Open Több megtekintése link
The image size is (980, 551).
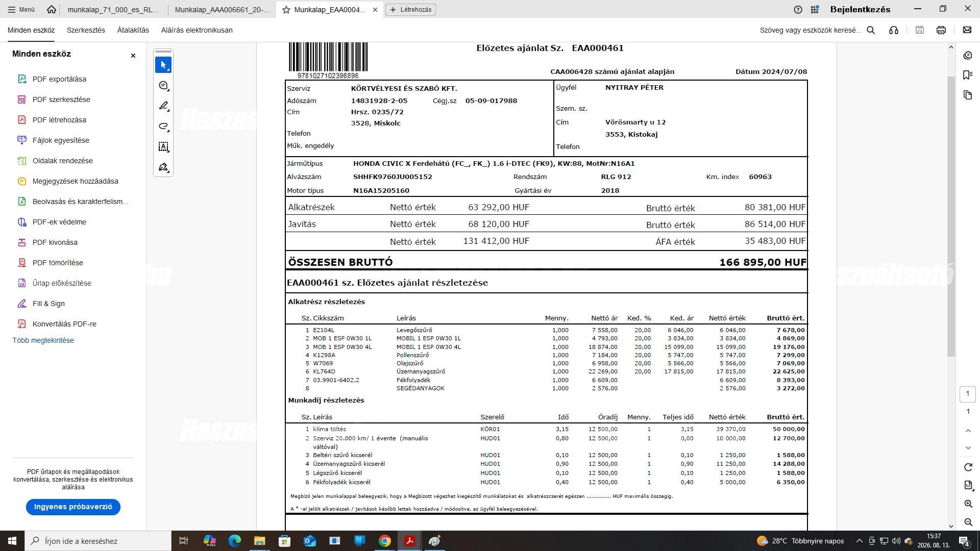click(43, 340)
